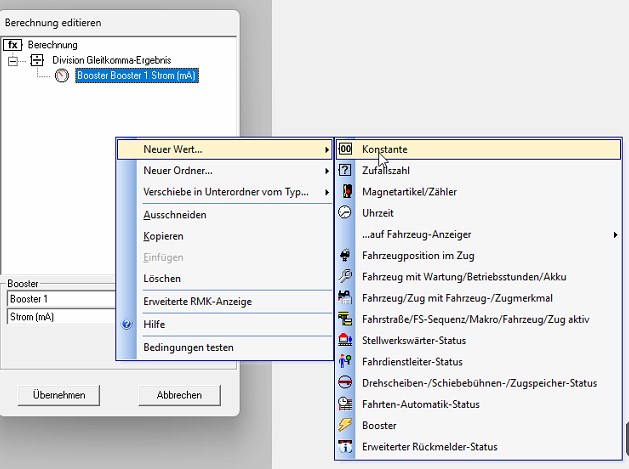Click the Konstante counter icon

point(345,149)
